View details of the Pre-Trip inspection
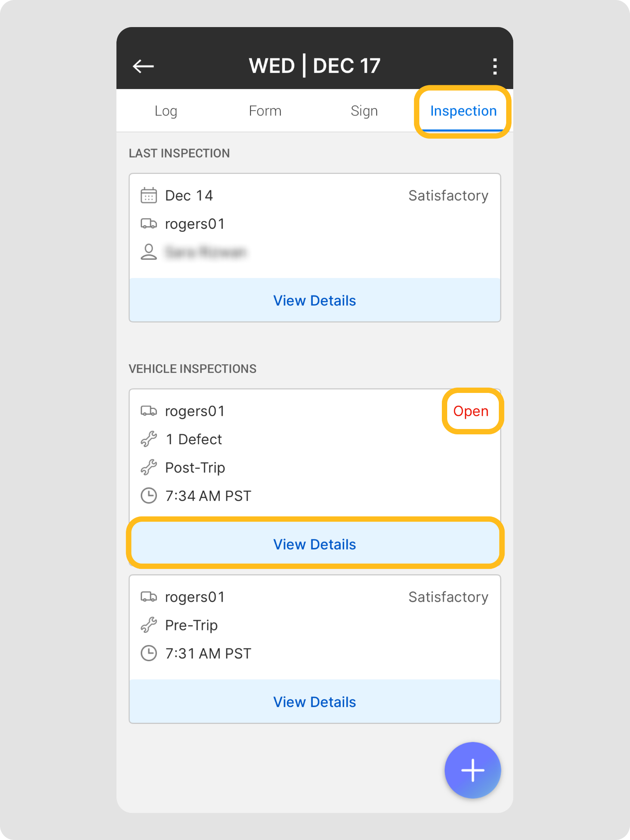 [314, 702]
